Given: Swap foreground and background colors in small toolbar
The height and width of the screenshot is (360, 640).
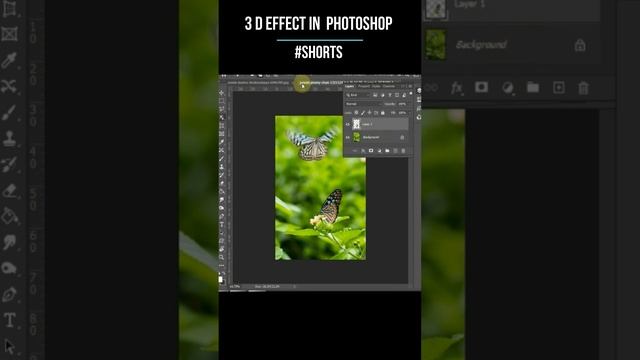Looking at the screenshot, I should pyautogui.click(x=223, y=272).
